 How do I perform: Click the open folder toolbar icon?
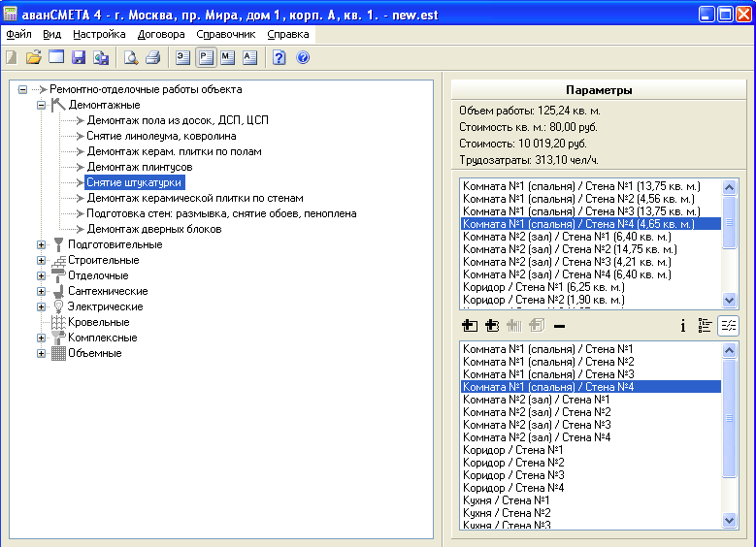tap(33, 57)
